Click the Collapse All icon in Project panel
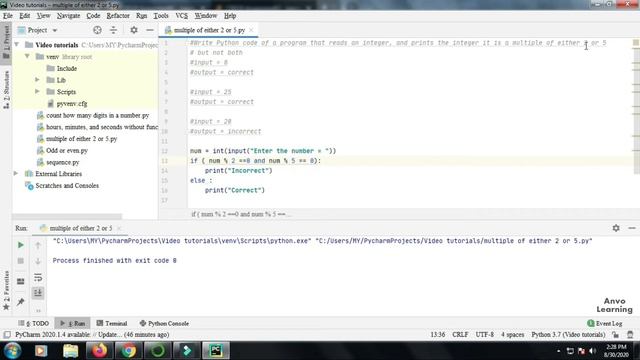Screen dimensions: 640x360 pos(113,30)
